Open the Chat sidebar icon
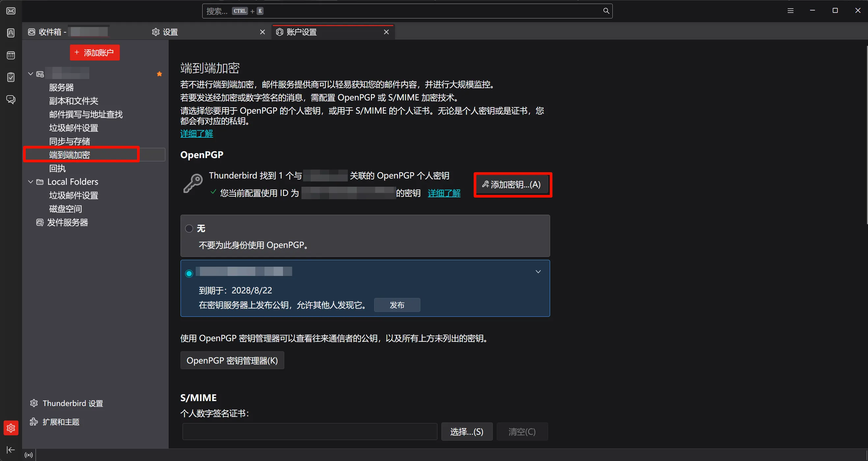 (11, 99)
